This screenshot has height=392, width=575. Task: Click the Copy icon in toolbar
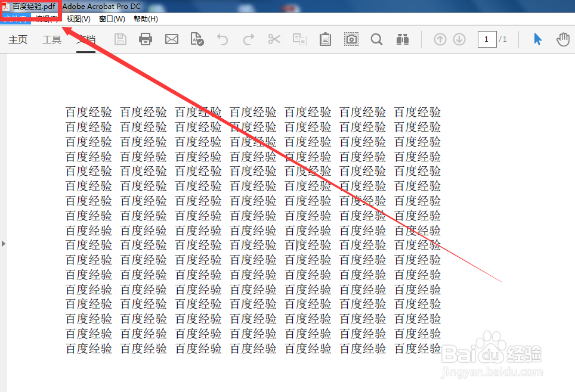(299, 39)
